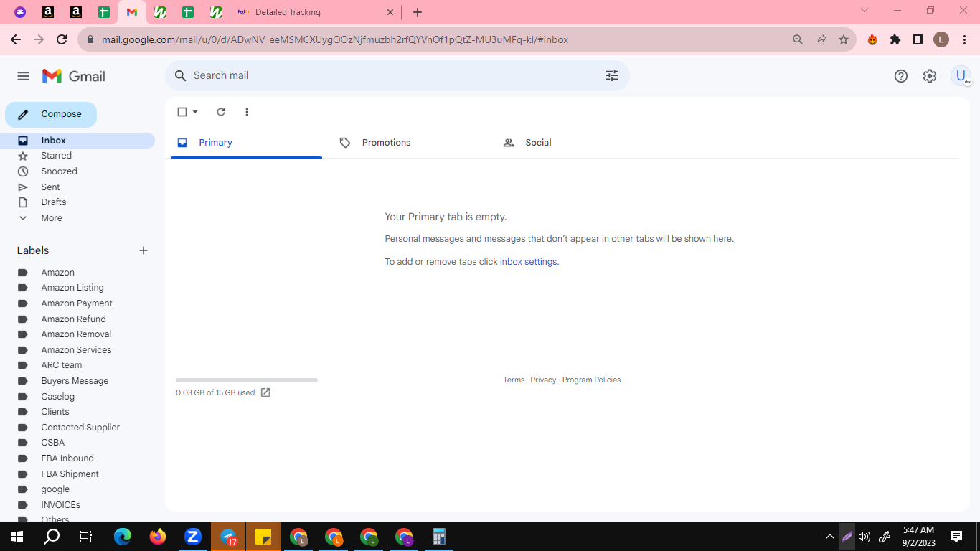Expand the select dropdown arrow beside checkbox
Viewport: 980px width, 551px height.
195,112
